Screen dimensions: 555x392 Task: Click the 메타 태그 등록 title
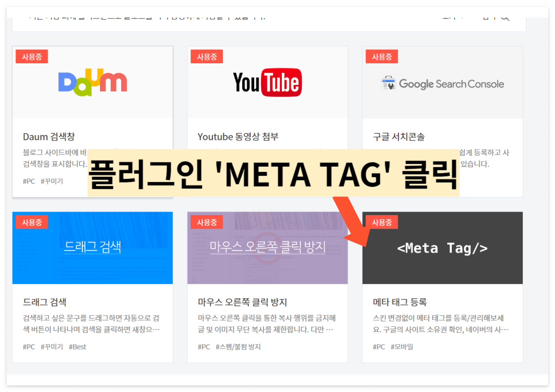click(x=400, y=302)
